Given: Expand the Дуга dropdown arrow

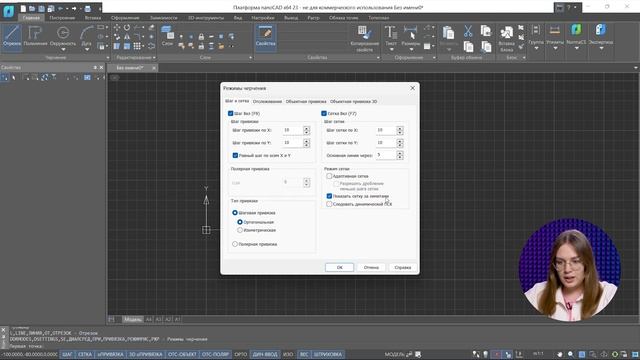Looking at the screenshot, I should pyautogui.click(x=87, y=50).
